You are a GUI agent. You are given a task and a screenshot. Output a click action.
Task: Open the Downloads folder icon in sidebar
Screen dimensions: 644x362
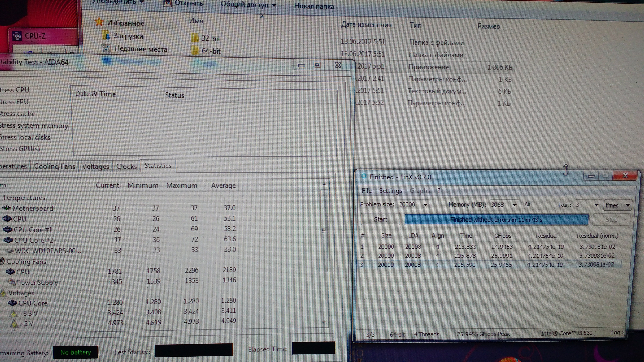[x=106, y=36]
